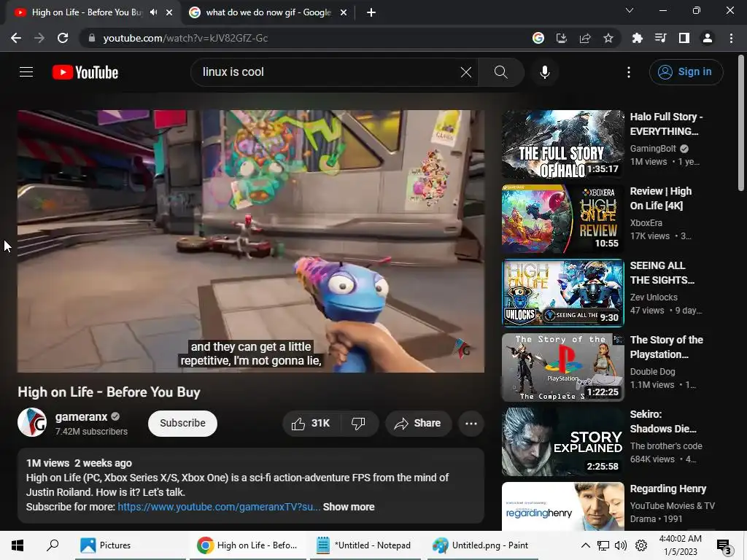This screenshot has height=560, width=747.
Task: Close the High on Life tab
Action: tap(169, 12)
